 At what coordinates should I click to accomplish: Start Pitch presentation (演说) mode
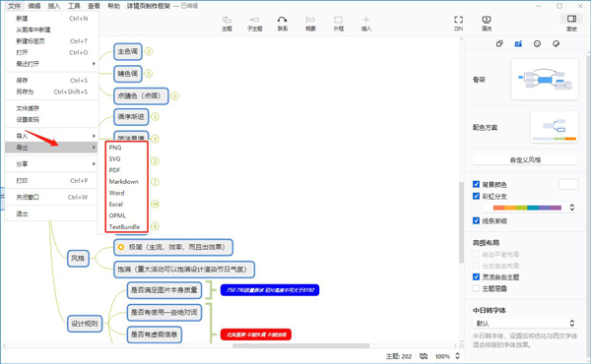click(x=487, y=24)
